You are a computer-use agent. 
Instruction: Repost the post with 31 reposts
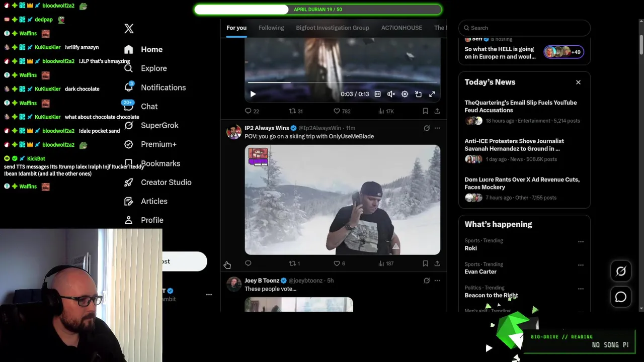click(295, 111)
